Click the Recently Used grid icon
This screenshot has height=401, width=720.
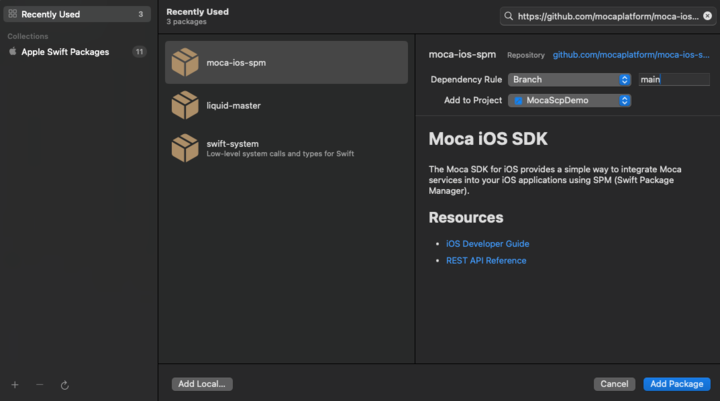(x=13, y=14)
